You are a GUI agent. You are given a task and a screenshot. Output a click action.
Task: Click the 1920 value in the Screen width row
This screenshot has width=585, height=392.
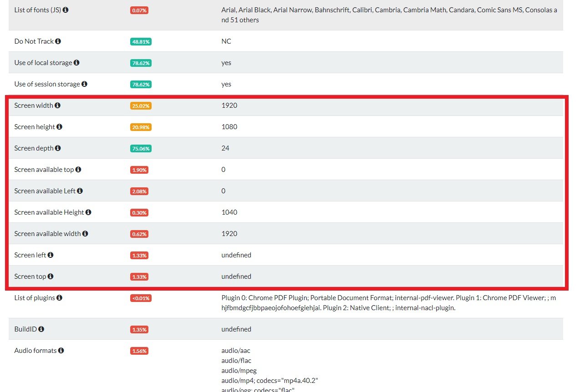(x=229, y=106)
